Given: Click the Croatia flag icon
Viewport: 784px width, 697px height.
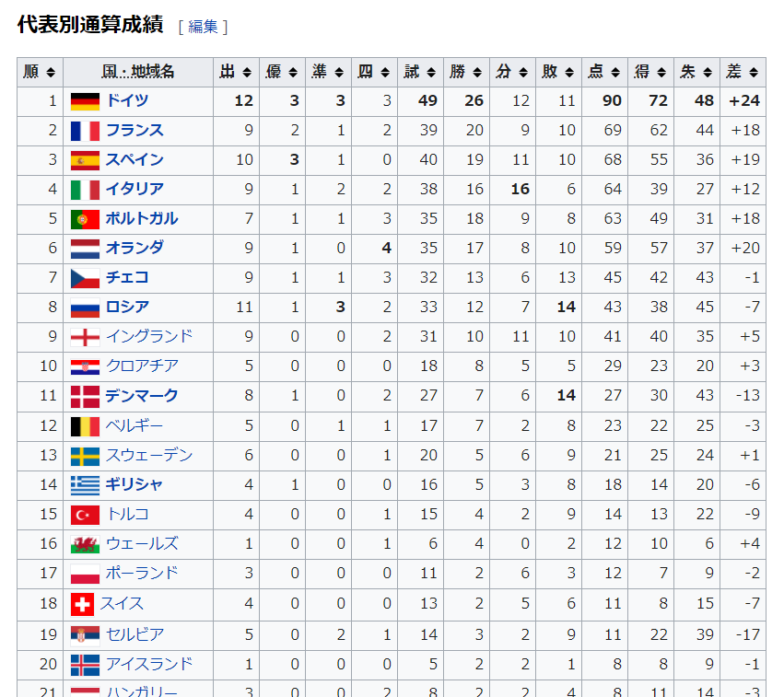Looking at the screenshot, I should (x=85, y=366).
